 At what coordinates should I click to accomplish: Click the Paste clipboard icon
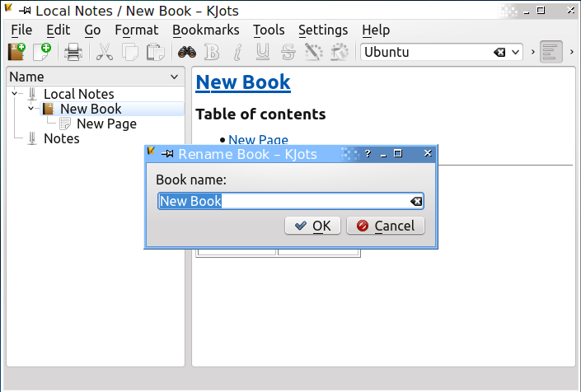coord(156,52)
